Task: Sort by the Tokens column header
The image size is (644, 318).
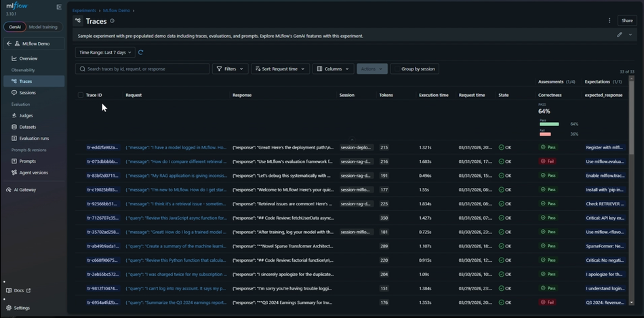Action: pos(386,95)
